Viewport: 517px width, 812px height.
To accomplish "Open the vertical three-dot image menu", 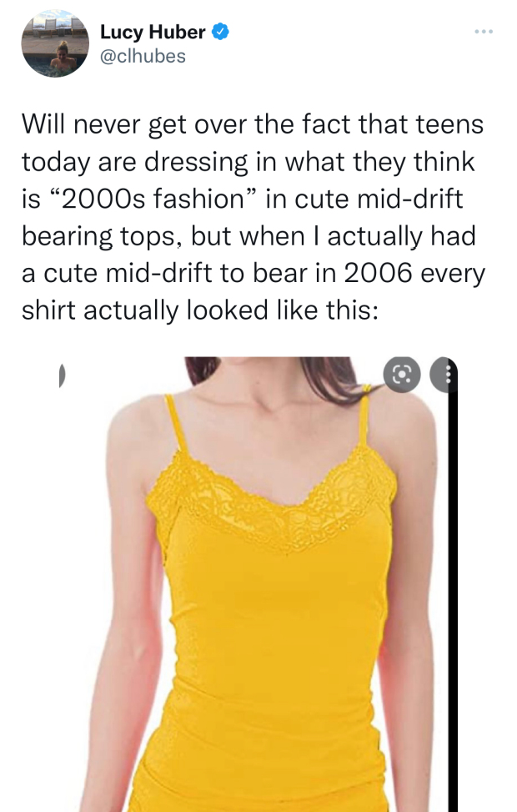I will coord(447,375).
